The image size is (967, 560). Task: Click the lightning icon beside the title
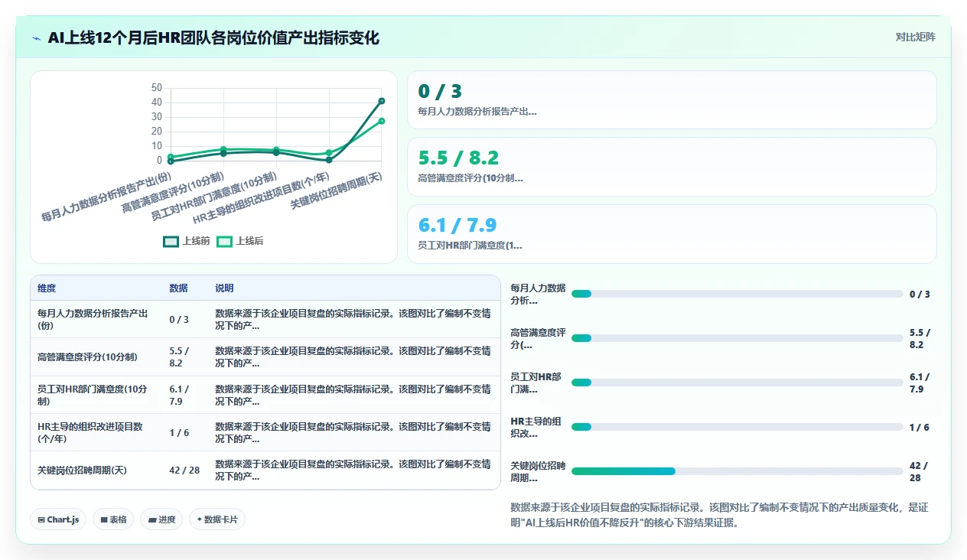pos(37,38)
